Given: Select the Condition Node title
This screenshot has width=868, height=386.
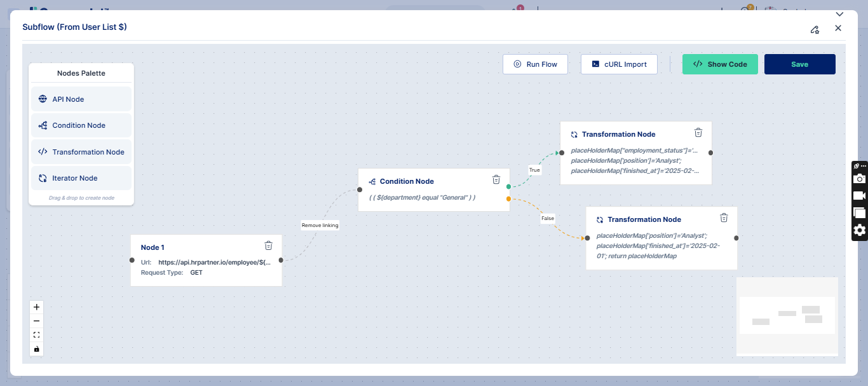Looking at the screenshot, I should click(x=407, y=181).
